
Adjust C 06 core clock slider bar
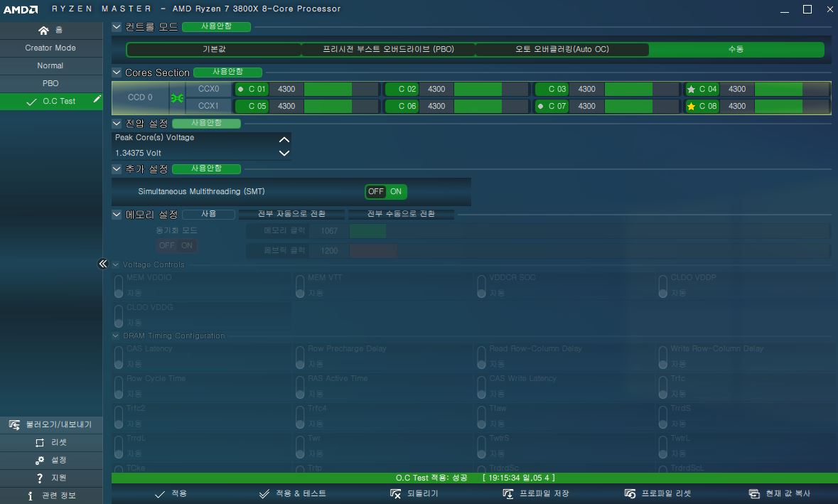click(492, 107)
